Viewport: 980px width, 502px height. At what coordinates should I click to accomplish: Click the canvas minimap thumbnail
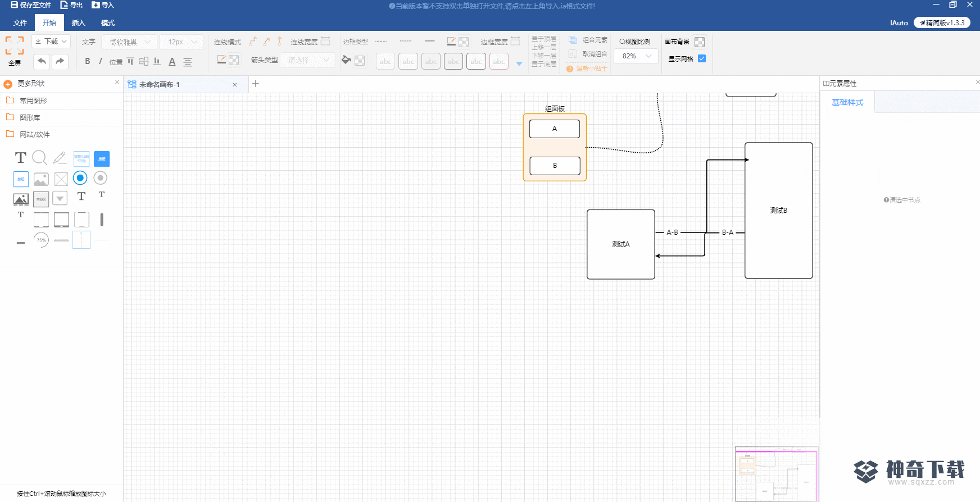point(777,474)
